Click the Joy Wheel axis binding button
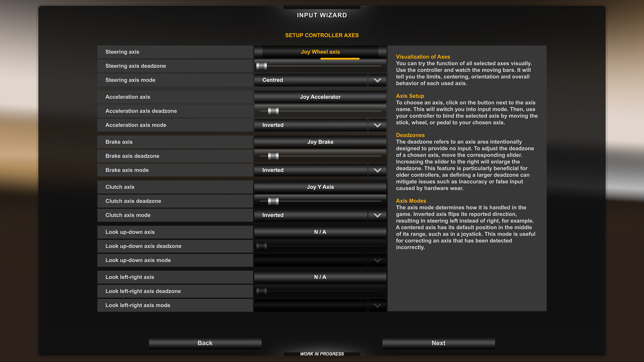This screenshot has height=362, width=644. 320,52
